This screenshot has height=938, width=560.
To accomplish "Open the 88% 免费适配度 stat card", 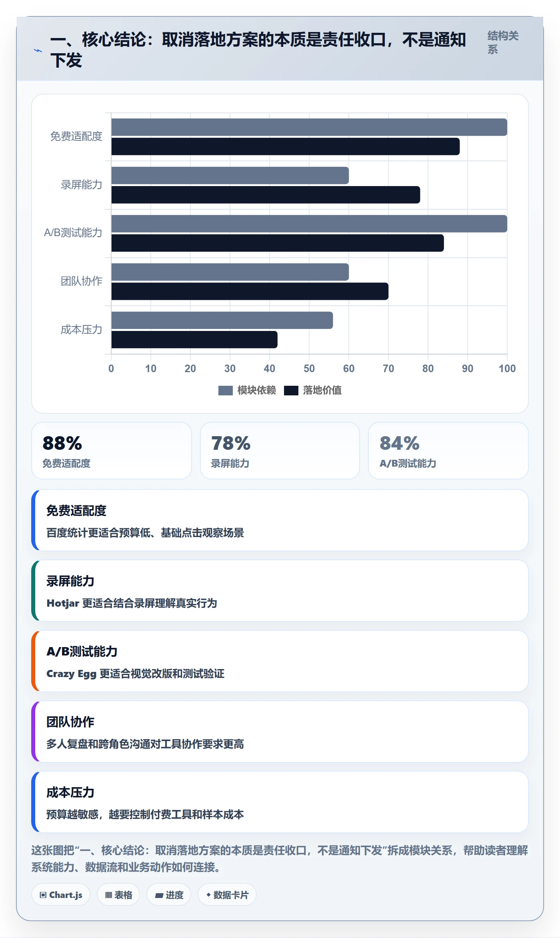I will pyautogui.click(x=112, y=451).
